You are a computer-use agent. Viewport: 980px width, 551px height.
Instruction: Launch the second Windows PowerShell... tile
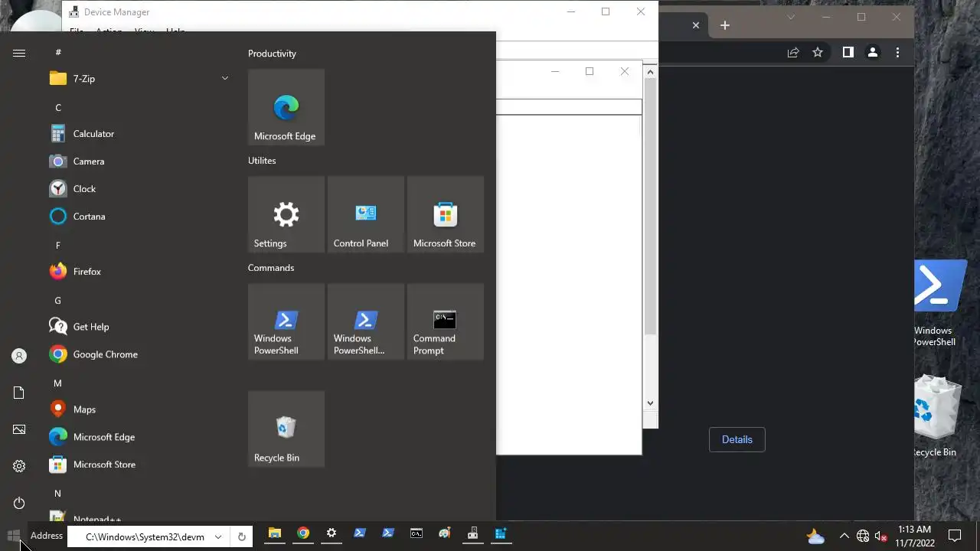[x=366, y=321]
